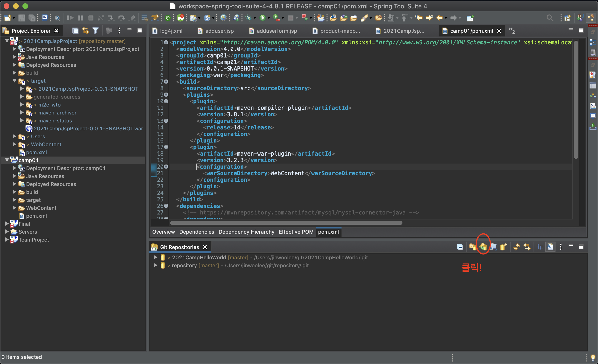The height and width of the screenshot is (364, 598).
Task: Click Collapse All icon in Project Explorer
Action: [x=75, y=31]
